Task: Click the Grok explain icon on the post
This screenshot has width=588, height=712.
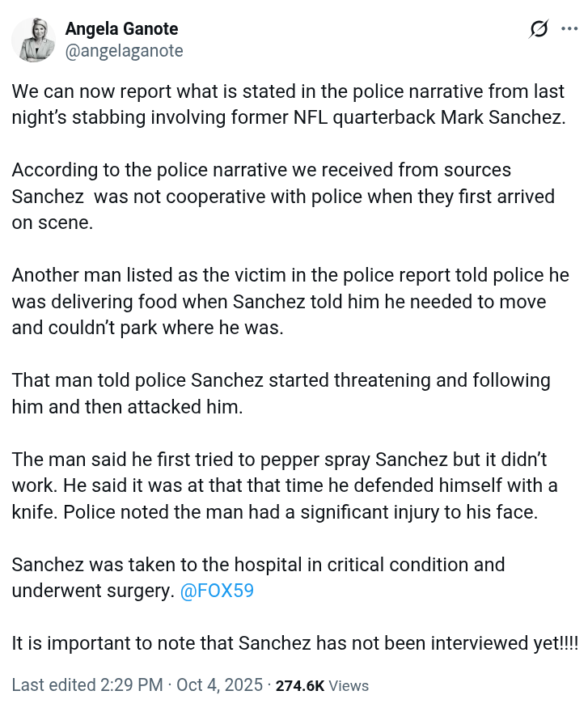Action: pyautogui.click(x=539, y=30)
